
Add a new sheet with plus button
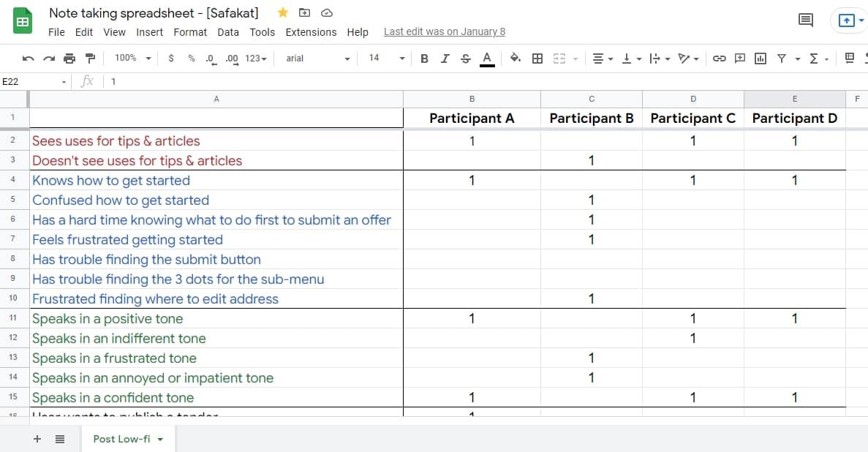tap(37, 439)
